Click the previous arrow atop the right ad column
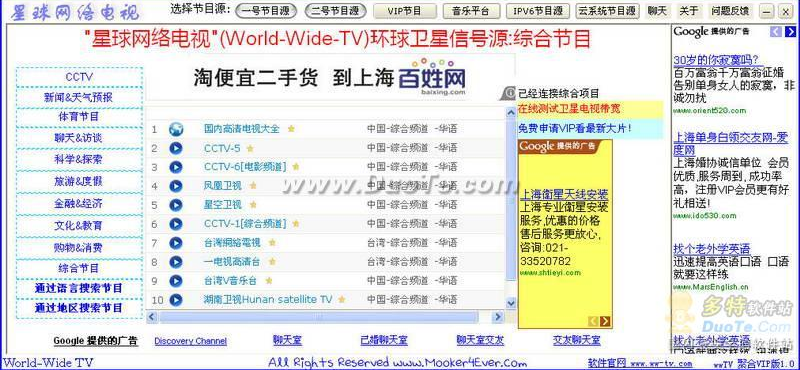The image size is (800, 370). 776,32
